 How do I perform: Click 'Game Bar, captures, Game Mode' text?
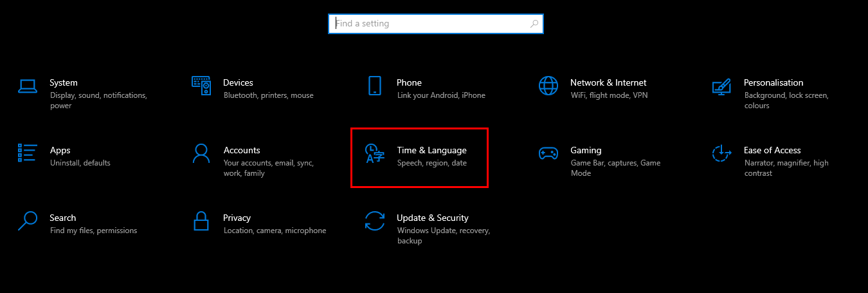(x=616, y=168)
